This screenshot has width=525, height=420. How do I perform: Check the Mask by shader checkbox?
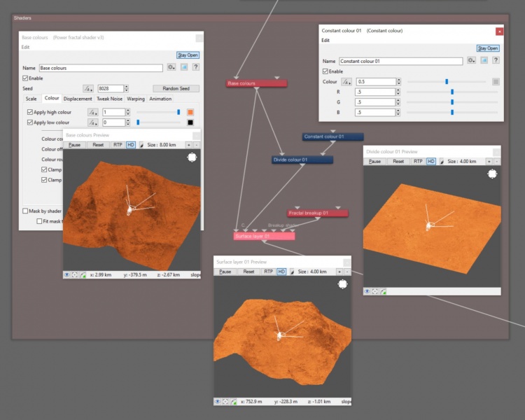(25, 211)
